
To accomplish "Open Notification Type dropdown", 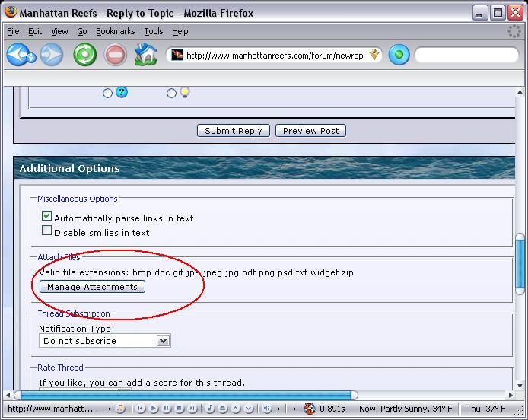I will [105, 341].
